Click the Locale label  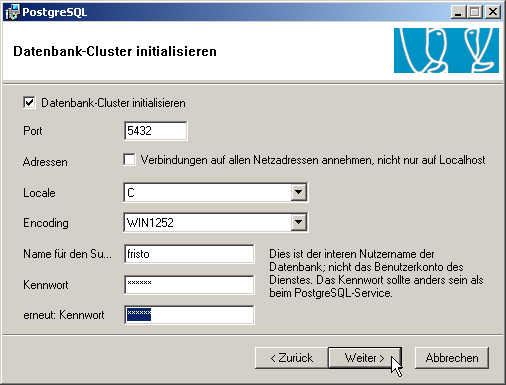pyautogui.click(x=39, y=193)
